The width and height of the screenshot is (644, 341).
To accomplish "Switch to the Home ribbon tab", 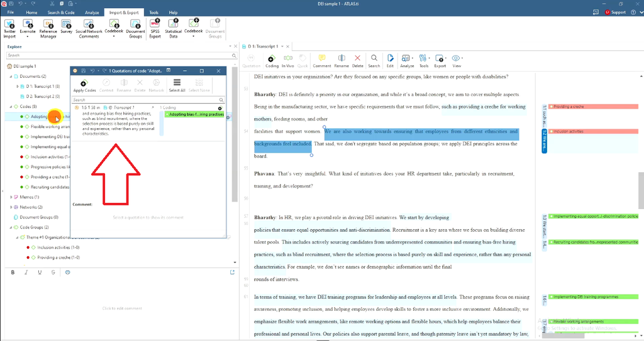I will [31, 13].
